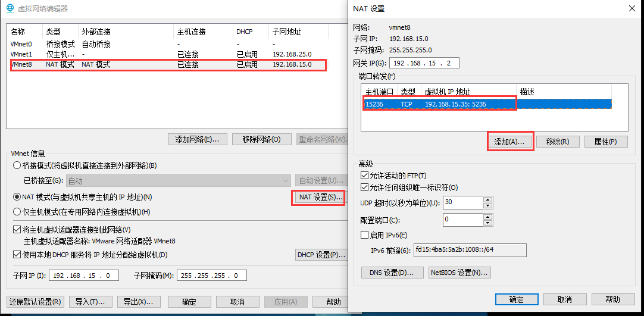The image size is (644, 316).
Task: Toggle 允许活动的 FTP checkbox
Action: tap(364, 175)
